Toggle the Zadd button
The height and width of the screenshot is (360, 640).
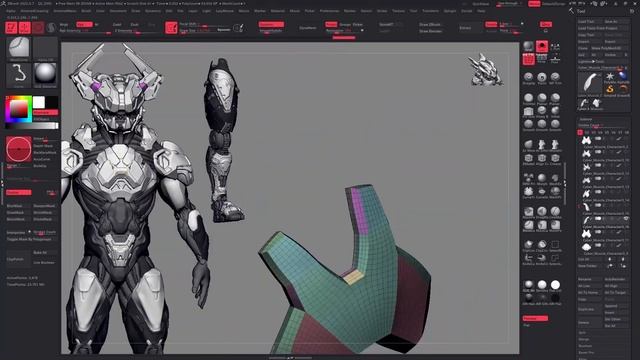click(x=117, y=24)
